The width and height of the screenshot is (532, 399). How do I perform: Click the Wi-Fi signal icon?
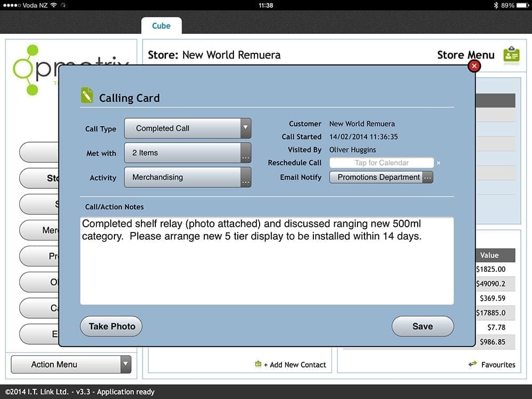click(x=53, y=5)
